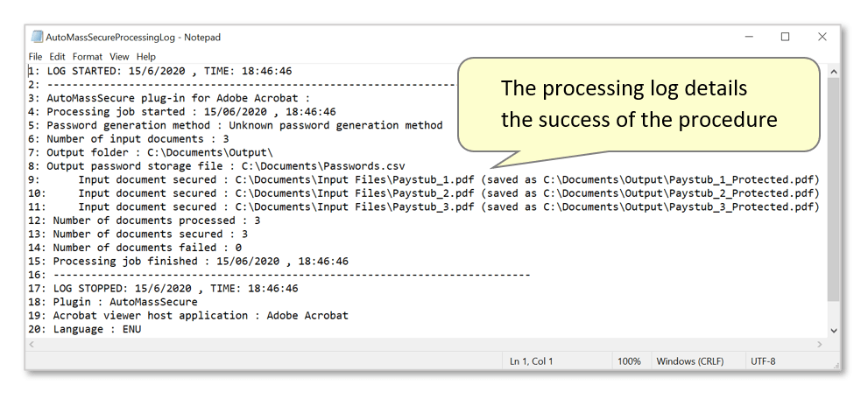868x399 pixels.
Task: Click 'Number of documents secured : 3' line
Action: tap(138, 234)
